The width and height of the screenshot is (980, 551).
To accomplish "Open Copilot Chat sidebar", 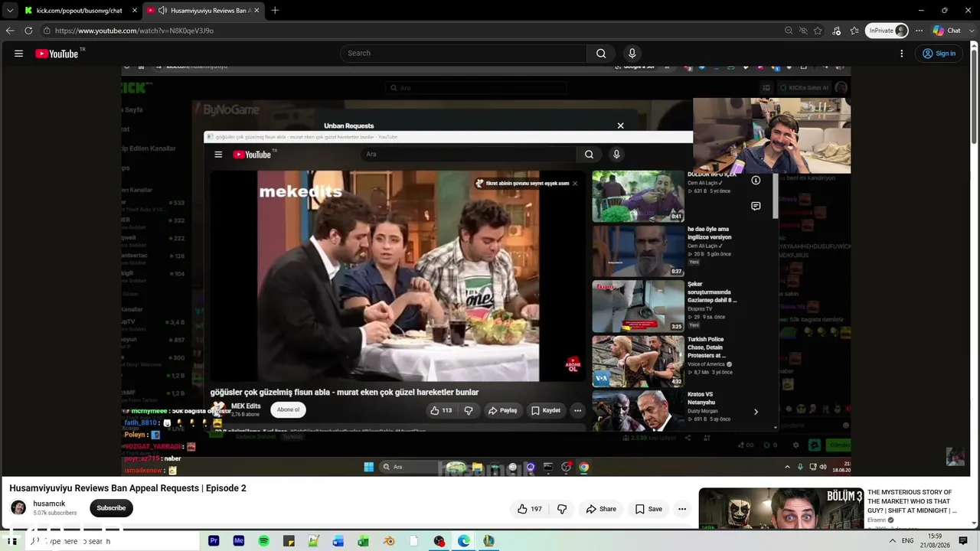I will point(947,31).
